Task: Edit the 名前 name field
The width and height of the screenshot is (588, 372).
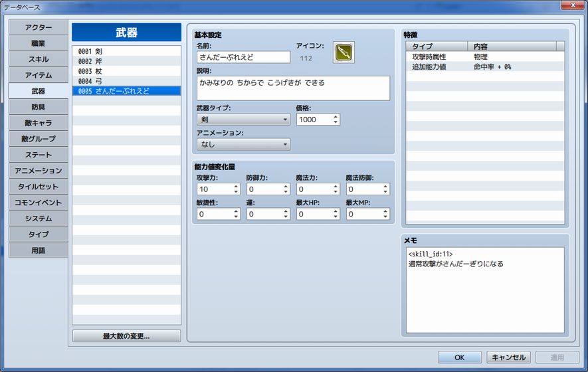Action: [x=243, y=57]
